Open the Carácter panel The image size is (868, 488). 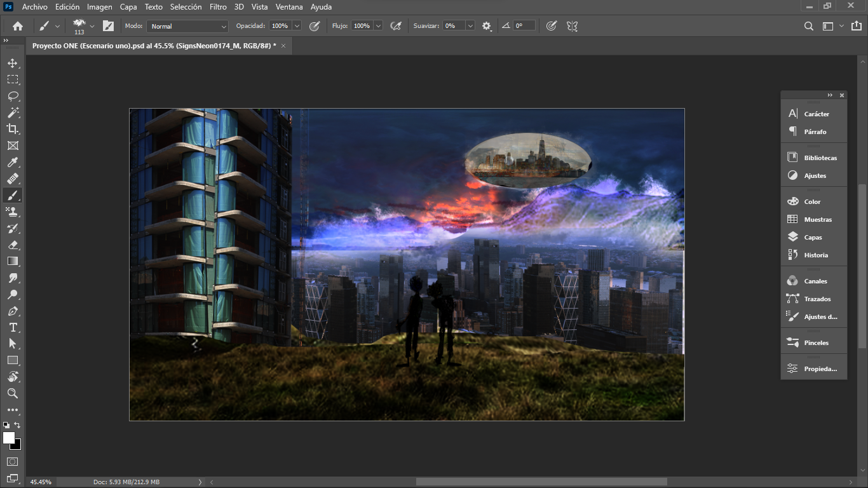tap(814, 114)
